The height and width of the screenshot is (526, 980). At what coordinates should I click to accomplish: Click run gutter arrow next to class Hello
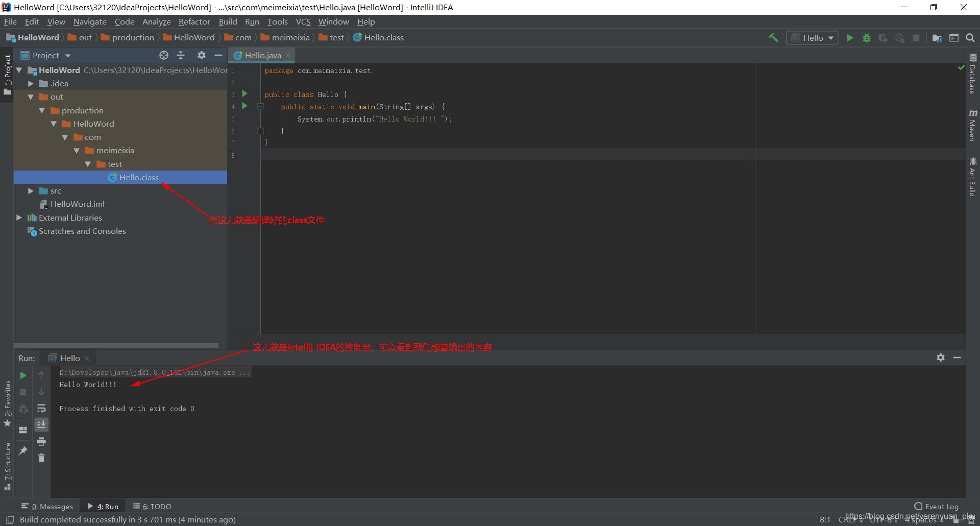point(244,93)
